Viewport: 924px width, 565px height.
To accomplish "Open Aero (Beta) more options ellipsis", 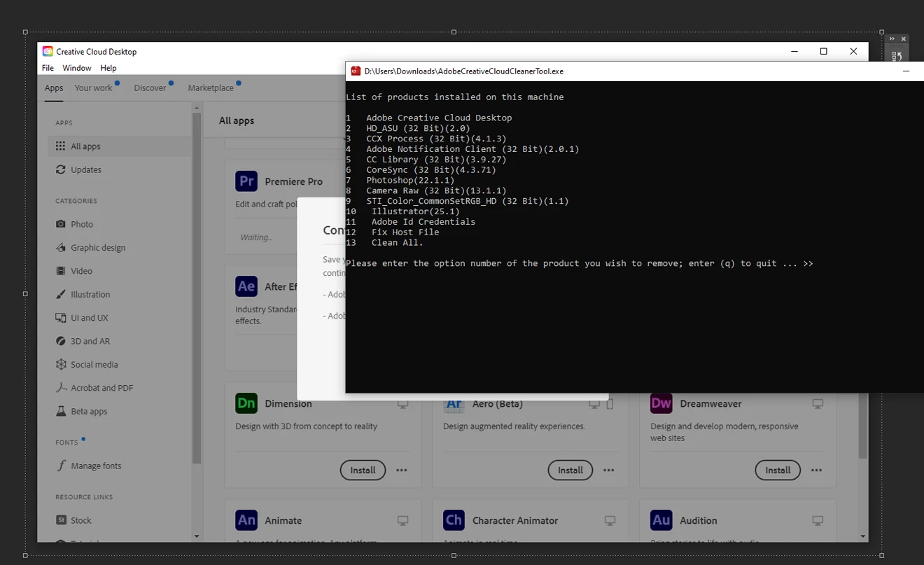I will click(x=609, y=470).
